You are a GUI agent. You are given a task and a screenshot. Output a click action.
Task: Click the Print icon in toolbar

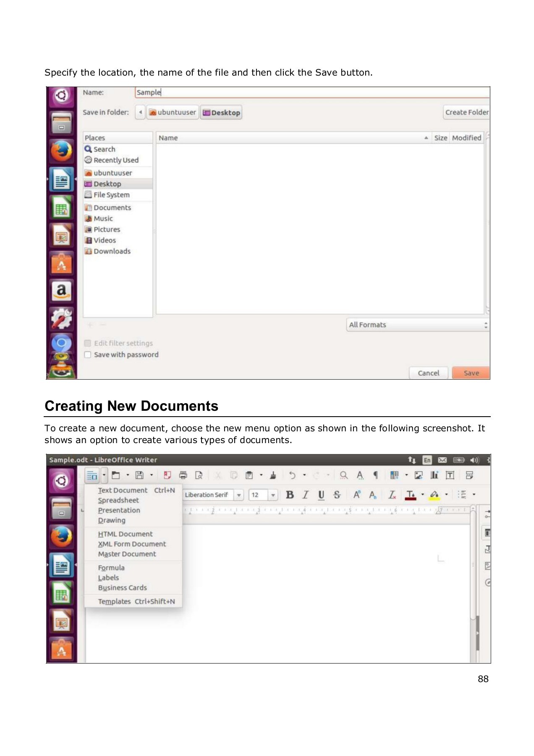click(183, 475)
